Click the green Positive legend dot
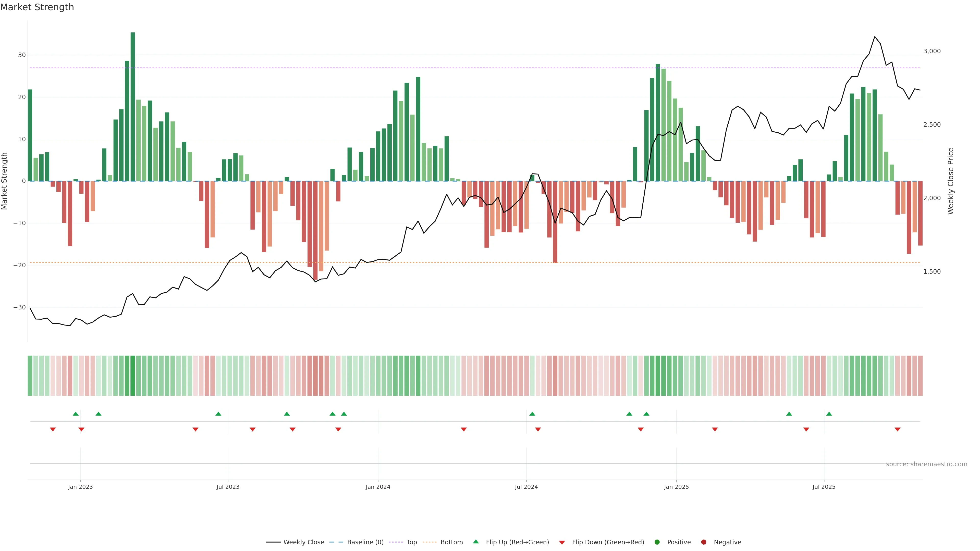The height and width of the screenshot is (551, 980). (x=657, y=542)
